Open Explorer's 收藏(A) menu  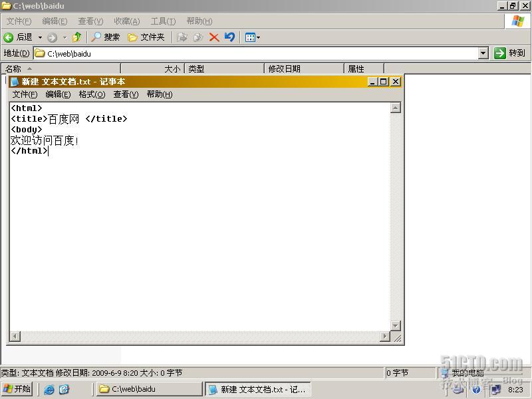coord(126,21)
